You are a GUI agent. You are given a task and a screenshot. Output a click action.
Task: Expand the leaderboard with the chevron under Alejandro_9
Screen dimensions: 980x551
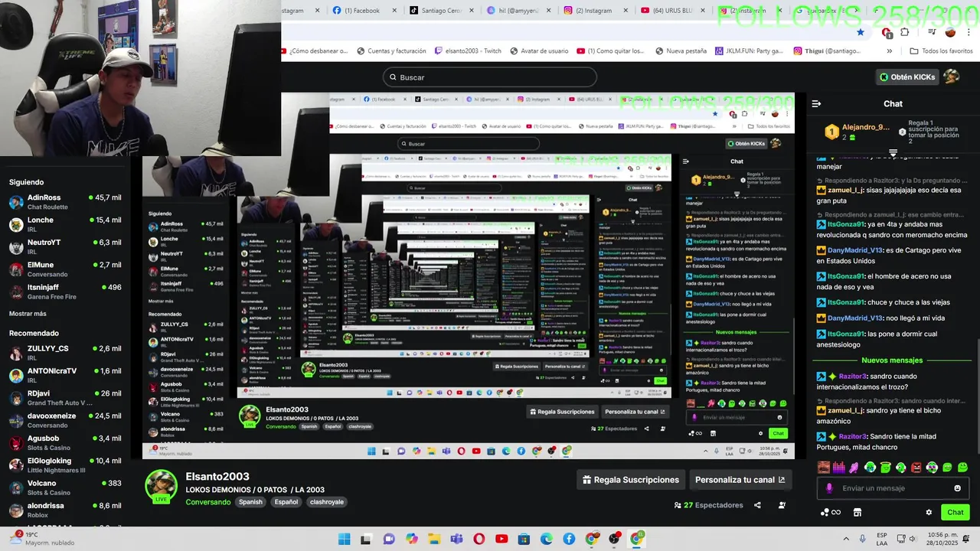click(893, 152)
